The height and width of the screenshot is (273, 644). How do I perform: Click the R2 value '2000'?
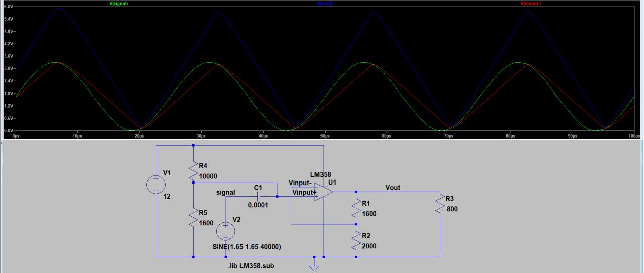(369, 246)
